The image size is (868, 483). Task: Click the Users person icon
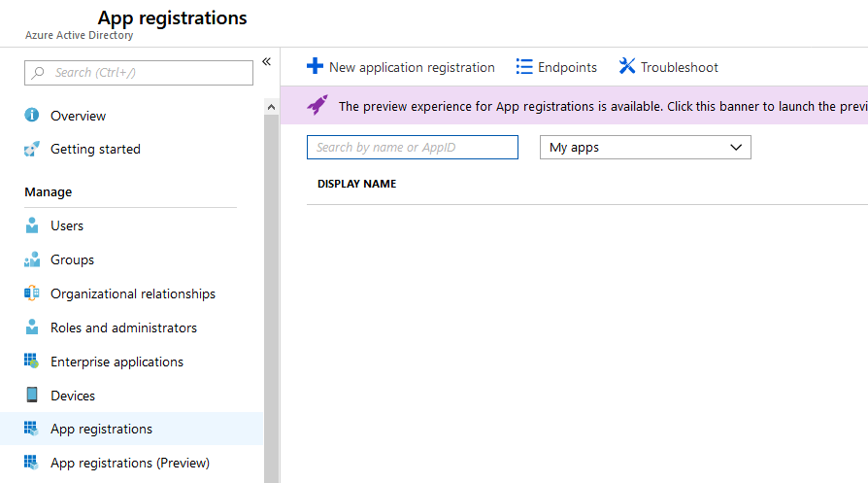[x=32, y=225]
